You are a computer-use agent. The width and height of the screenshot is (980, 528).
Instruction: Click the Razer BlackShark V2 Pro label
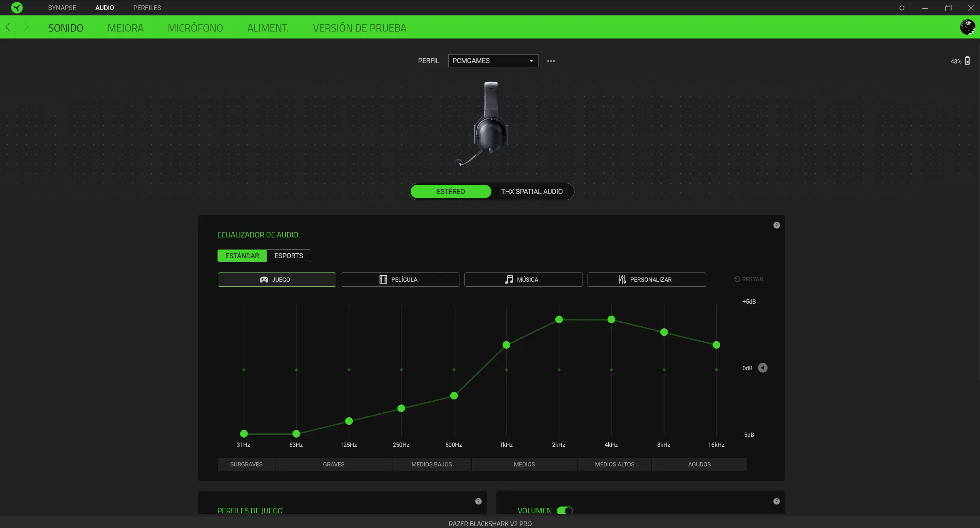point(490,524)
